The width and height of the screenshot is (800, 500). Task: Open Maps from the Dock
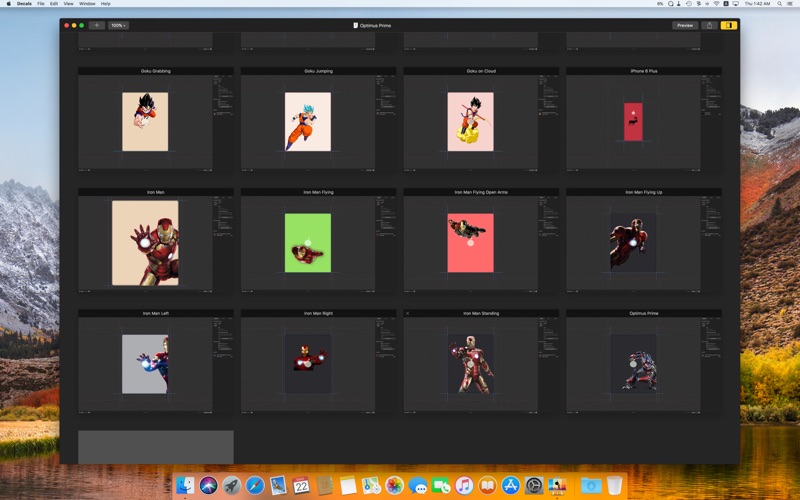pyautogui.click(x=371, y=485)
